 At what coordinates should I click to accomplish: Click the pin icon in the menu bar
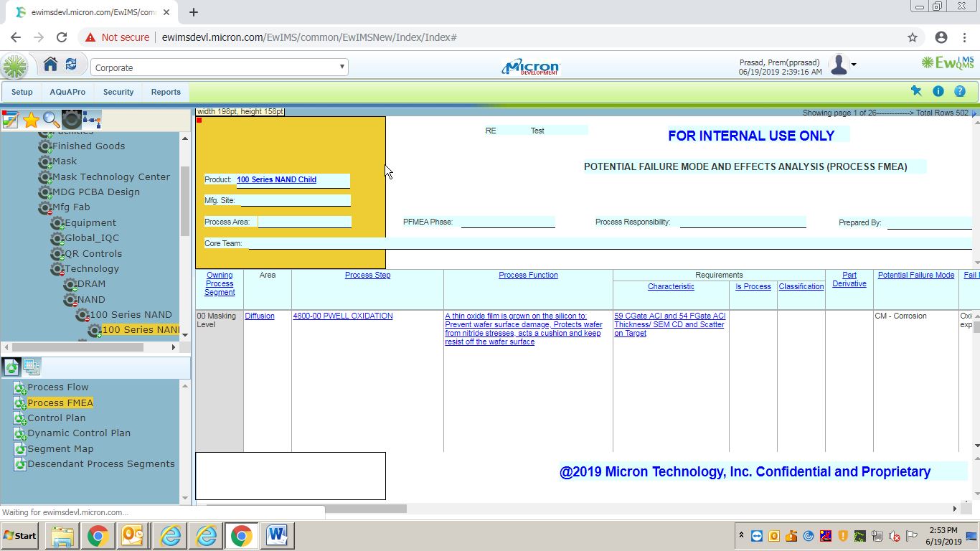click(916, 91)
